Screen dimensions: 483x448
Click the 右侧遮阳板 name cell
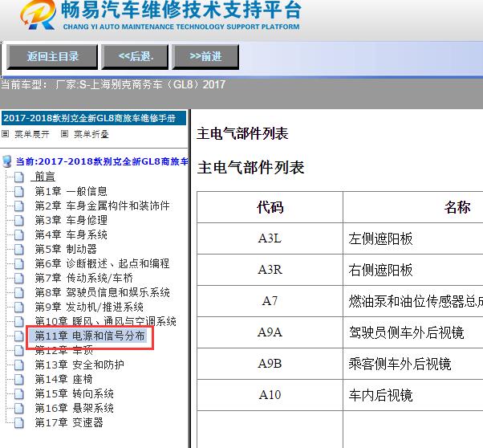click(412, 270)
